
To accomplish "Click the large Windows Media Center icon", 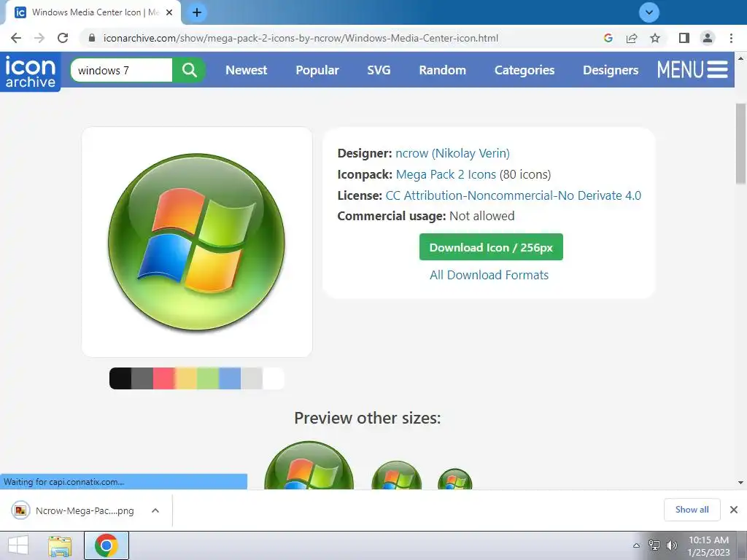I will (196, 242).
